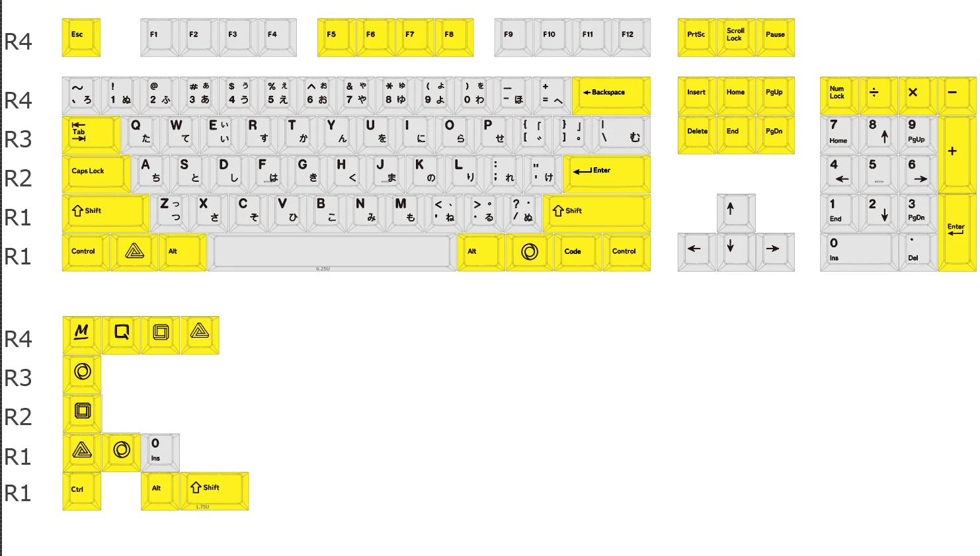Click the gray 6.25U spacebar
The height and width of the screenshot is (556, 980).
[332, 251]
